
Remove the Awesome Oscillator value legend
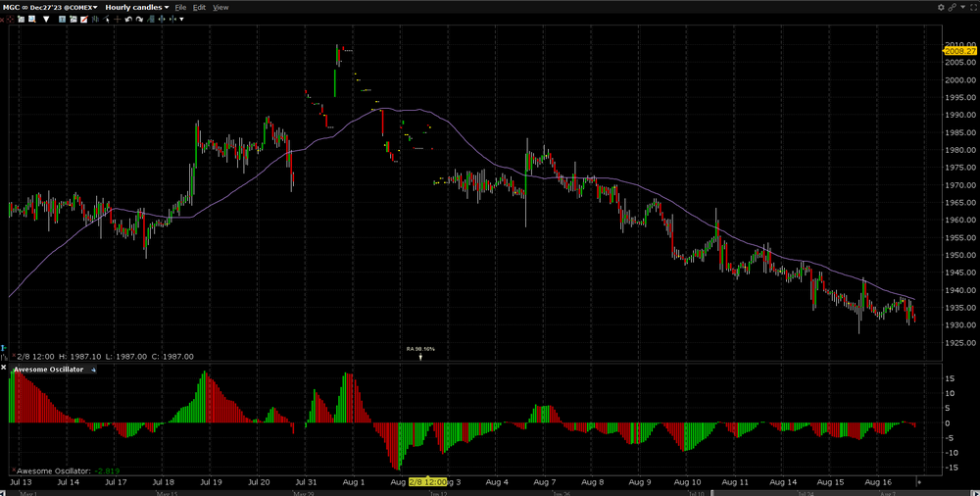click(x=13, y=471)
